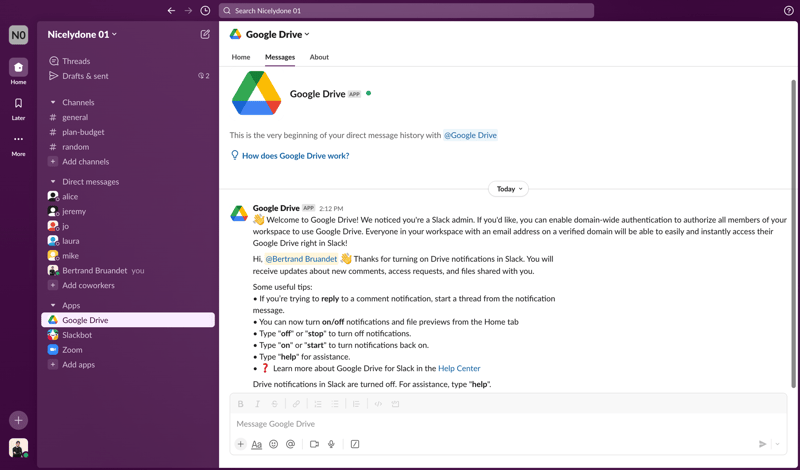800x470 pixels.
Task: Open the More menu in the left rail
Action: pos(18,144)
